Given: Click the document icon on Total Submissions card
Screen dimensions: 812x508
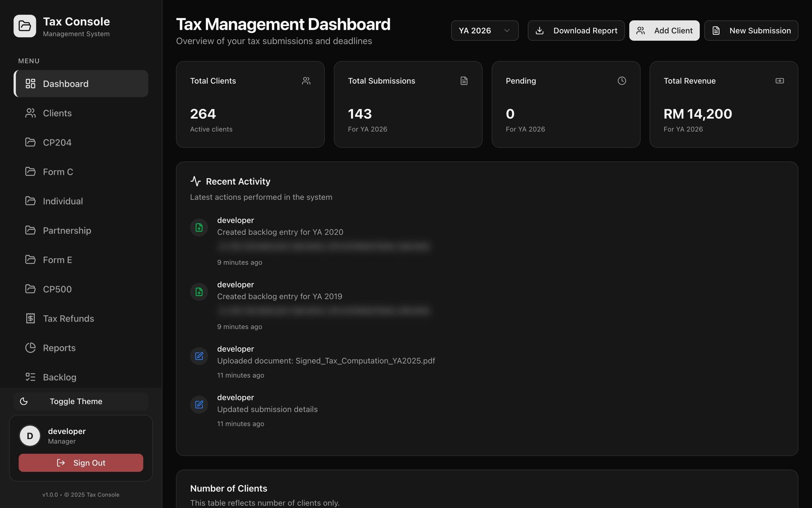Looking at the screenshot, I should [464, 81].
